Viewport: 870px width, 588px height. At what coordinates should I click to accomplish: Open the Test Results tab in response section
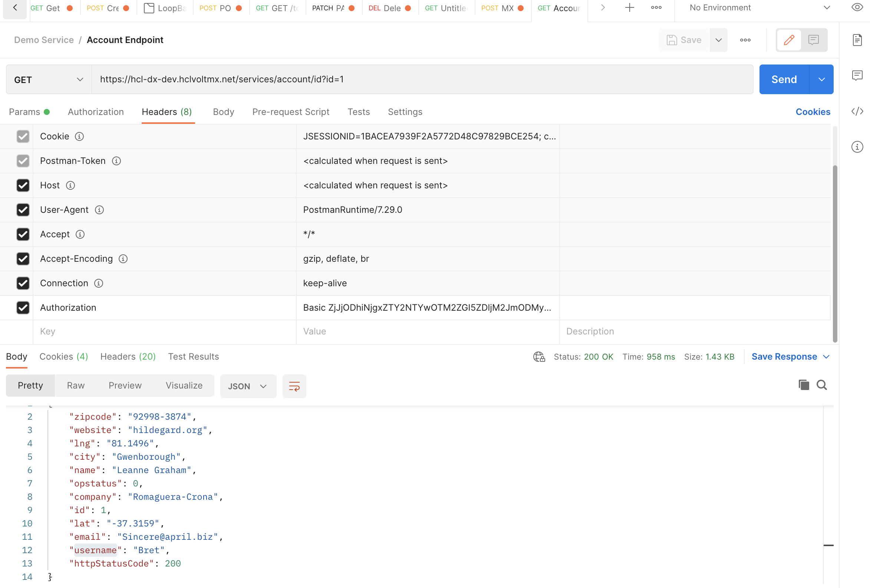(194, 356)
